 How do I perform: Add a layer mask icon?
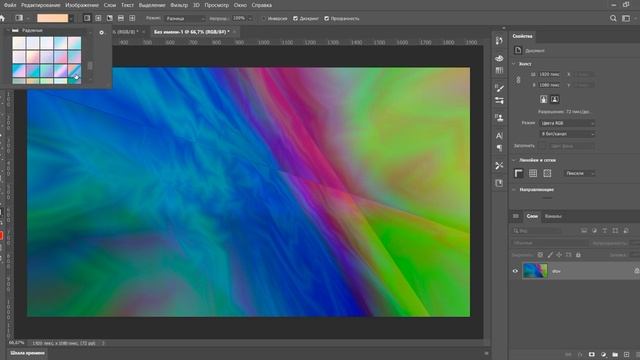[592, 354]
